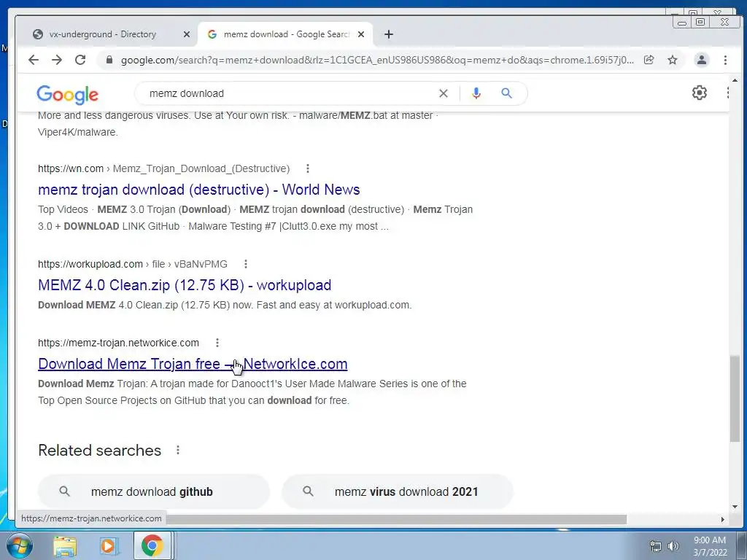Viewport: 747px width, 560px height.
Task: Close the vx-underground tab
Action: (x=186, y=34)
